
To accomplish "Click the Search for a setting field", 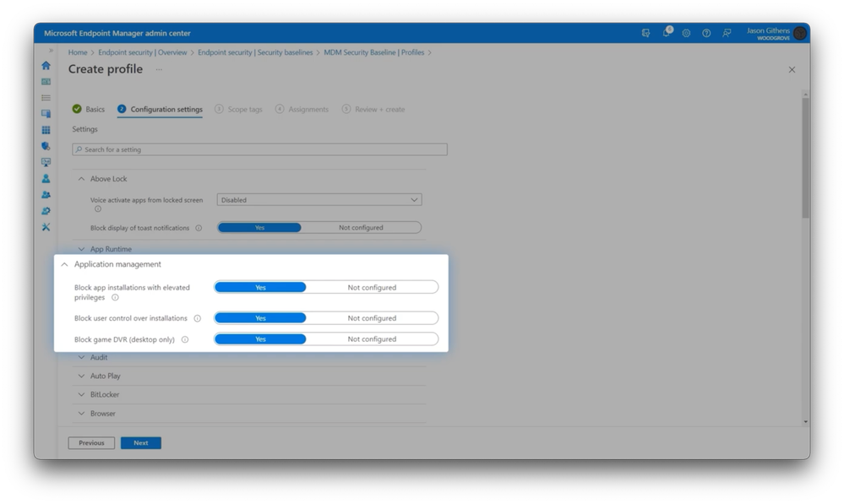I will [x=259, y=149].
